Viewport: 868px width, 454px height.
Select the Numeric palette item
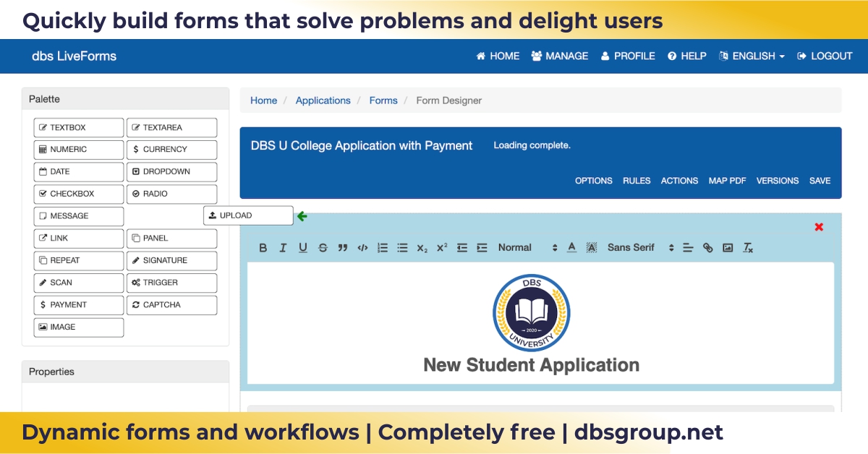79,150
